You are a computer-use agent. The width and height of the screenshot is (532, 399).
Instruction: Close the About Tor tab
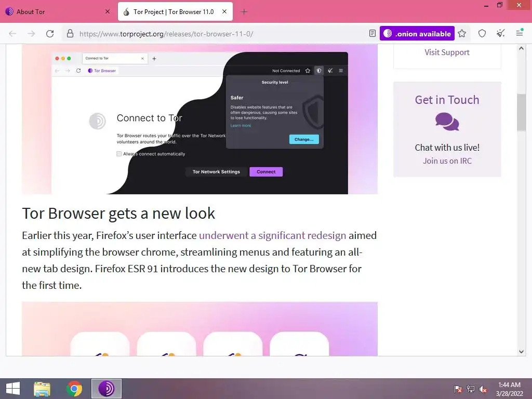click(x=108, y=11)
